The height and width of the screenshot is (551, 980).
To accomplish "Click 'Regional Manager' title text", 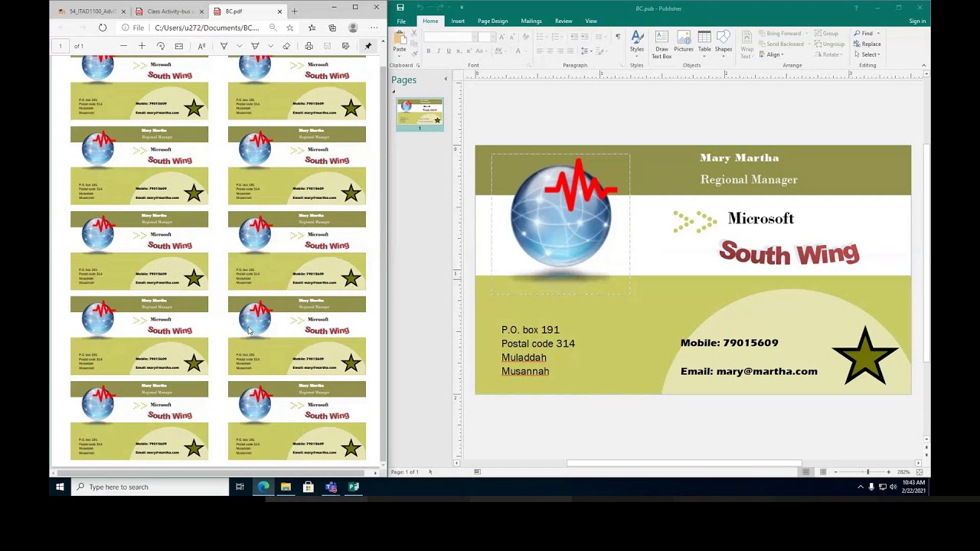I will pyautogui.click(x=749, y=179).
